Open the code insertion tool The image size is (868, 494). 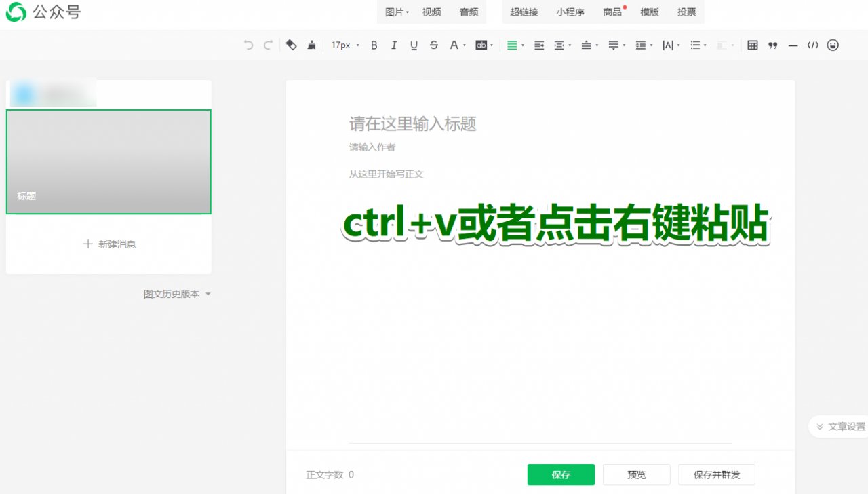coord(813,45)
